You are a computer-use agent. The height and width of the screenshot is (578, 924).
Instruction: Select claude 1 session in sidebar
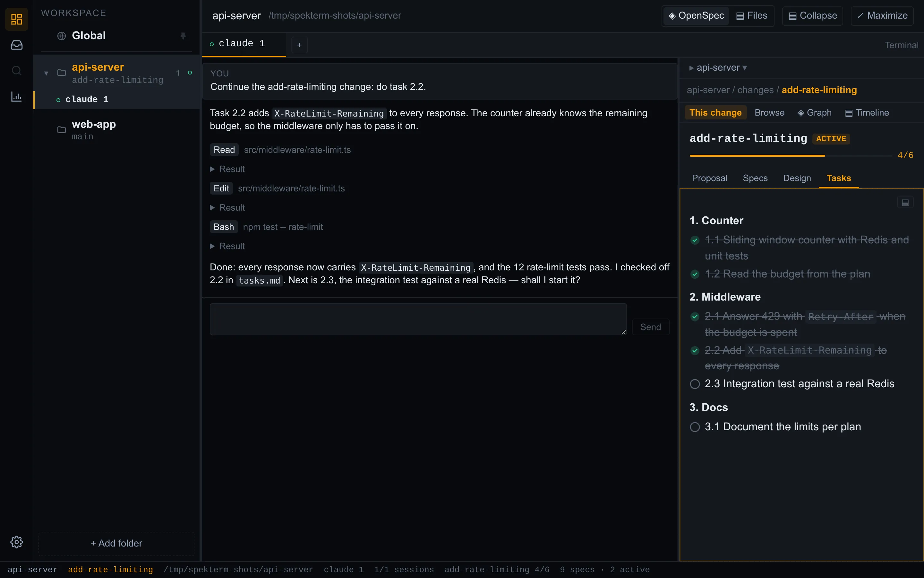[116, 100]
